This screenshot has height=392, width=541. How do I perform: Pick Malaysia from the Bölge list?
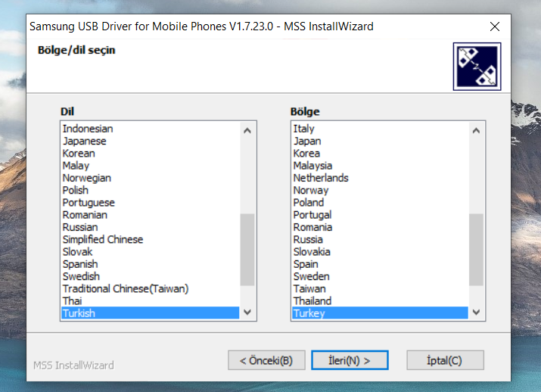click(381, 166)
